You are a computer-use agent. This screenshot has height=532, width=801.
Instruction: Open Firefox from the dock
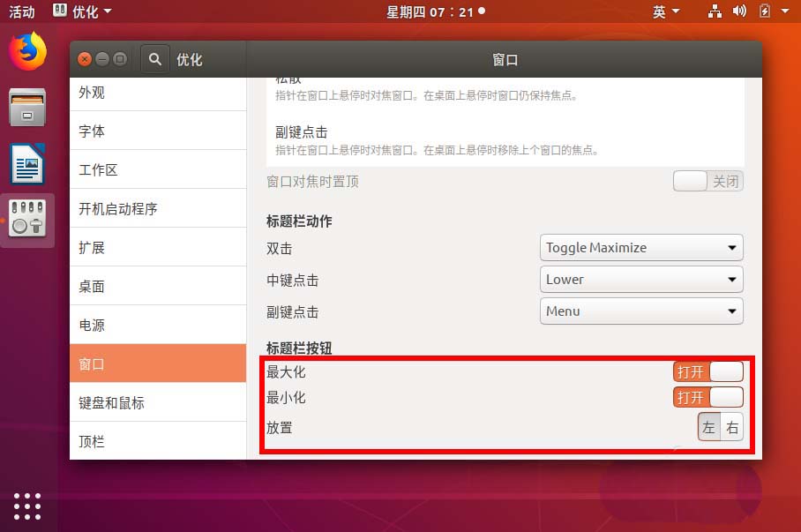click(x=26, y=52)
